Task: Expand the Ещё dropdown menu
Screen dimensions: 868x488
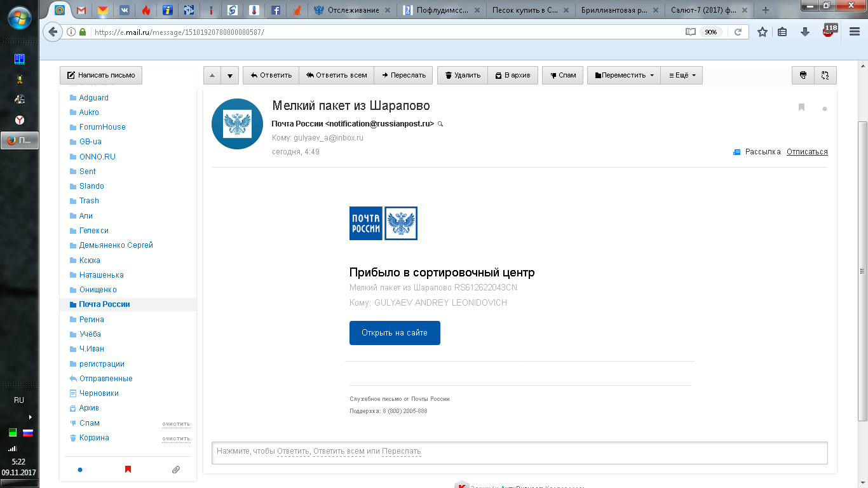Action: (x=682, y=75)
